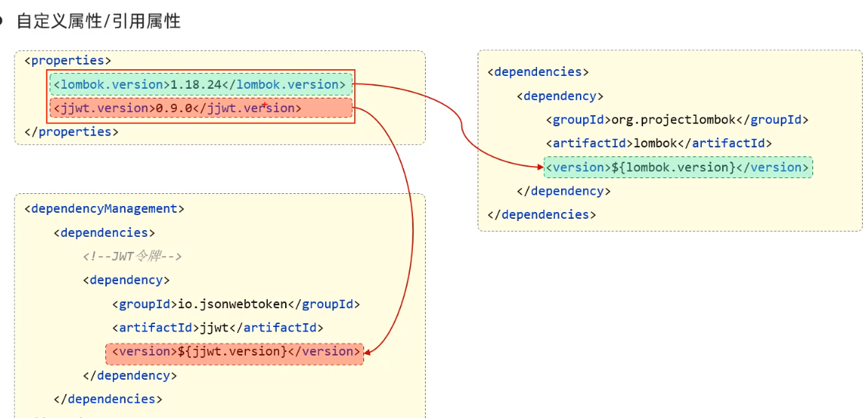Click <dependency> tag under the JWT comment

click(126, 280)
